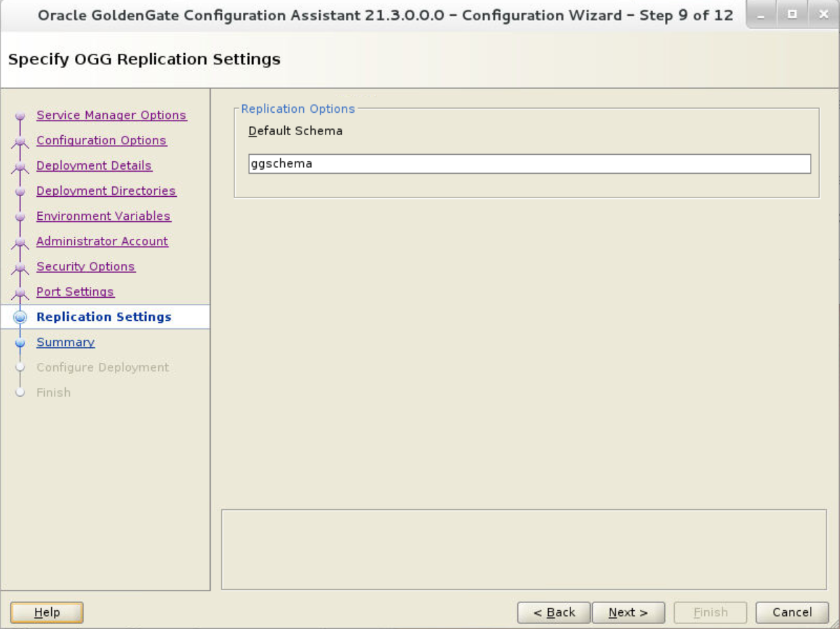Screen dimensions: 840x629
Task: Click the Default Schema input field
Action: pyautogui.click(x=529, y=164)
